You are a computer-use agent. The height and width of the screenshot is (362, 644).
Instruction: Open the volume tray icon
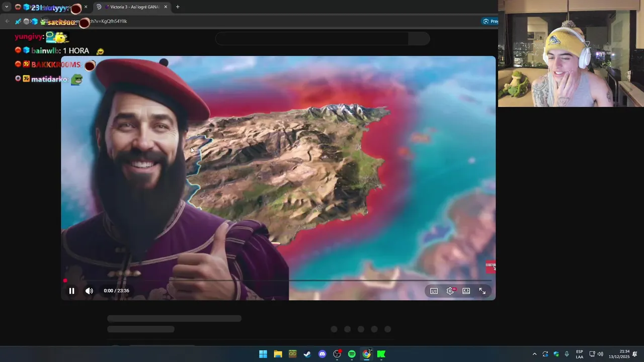600,354
